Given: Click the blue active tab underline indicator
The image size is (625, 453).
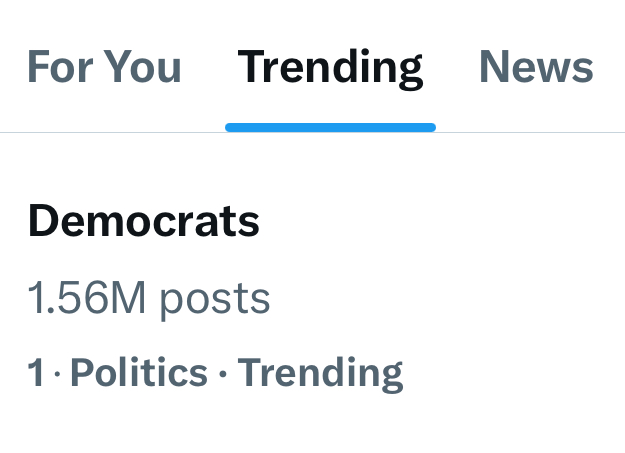Looking at the screenshot, I should point(330,127).
